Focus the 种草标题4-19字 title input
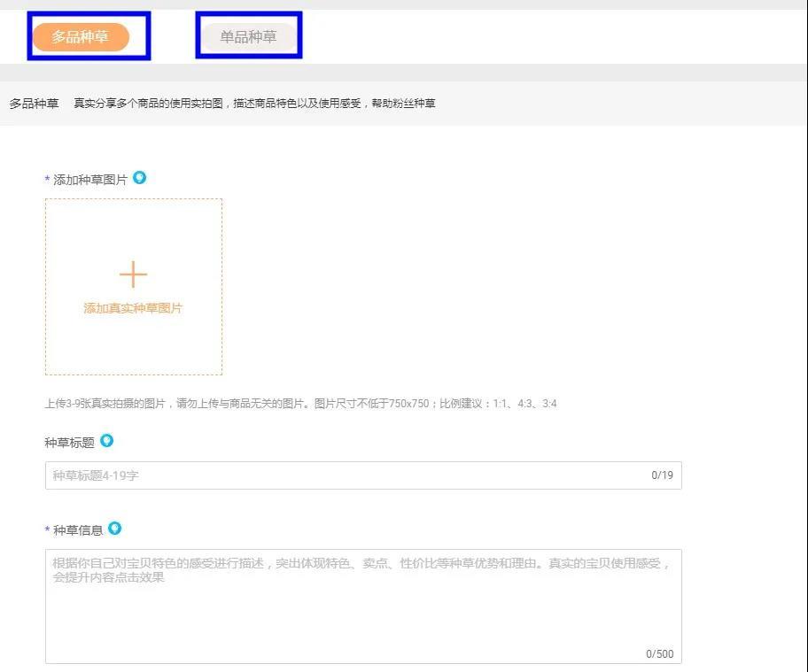The width and height of the screenshot is (808, 672). (x=363, y=475)
